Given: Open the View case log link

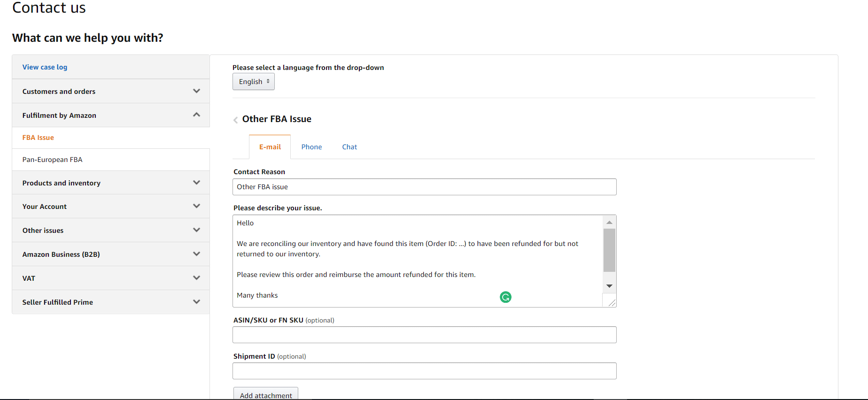Looking at the screenshot, I should pyautogui.click(x=45, y=67).
